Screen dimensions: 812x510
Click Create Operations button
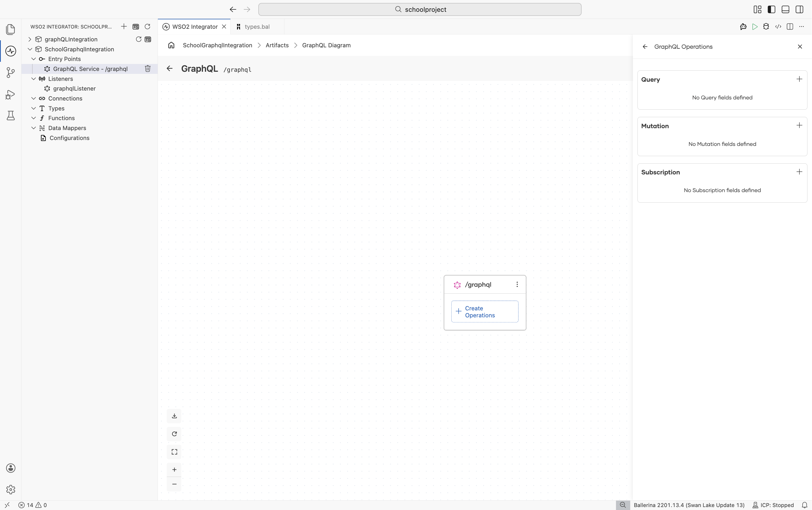click(x=485, y=312)
